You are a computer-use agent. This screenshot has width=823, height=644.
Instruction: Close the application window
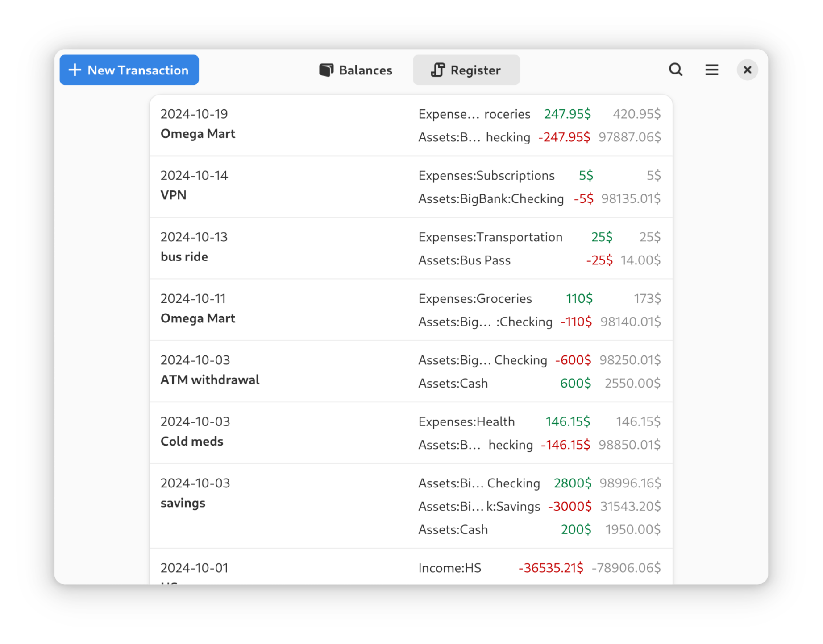click(x=747, y=70)
